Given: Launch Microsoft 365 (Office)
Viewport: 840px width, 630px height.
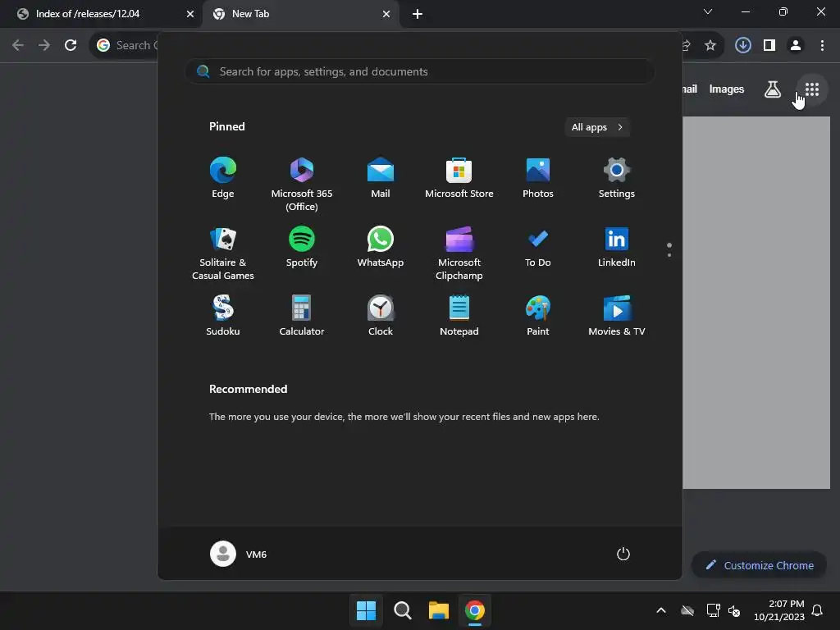Looking at the screenshot, I should [x=302, y=185].
